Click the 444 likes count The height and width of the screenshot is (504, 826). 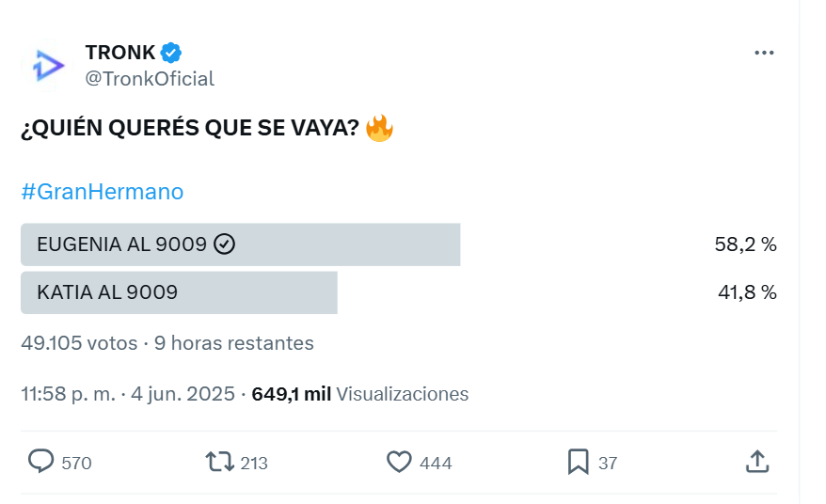pos(436,463)
